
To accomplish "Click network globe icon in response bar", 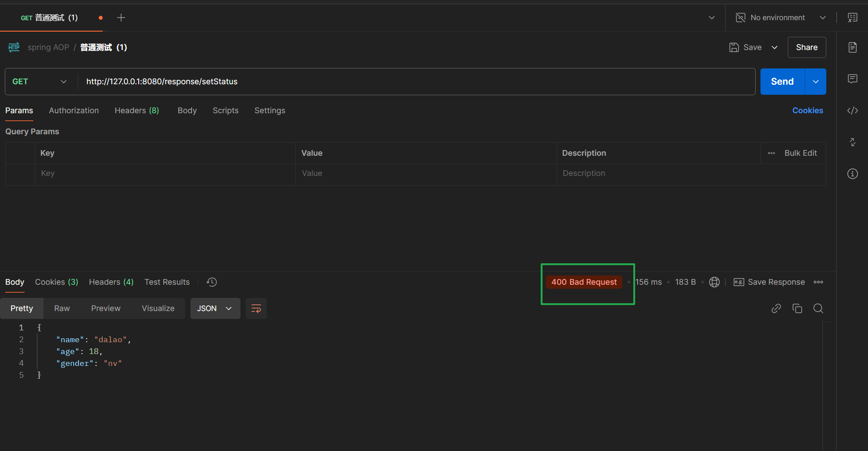I will point(714,282).
